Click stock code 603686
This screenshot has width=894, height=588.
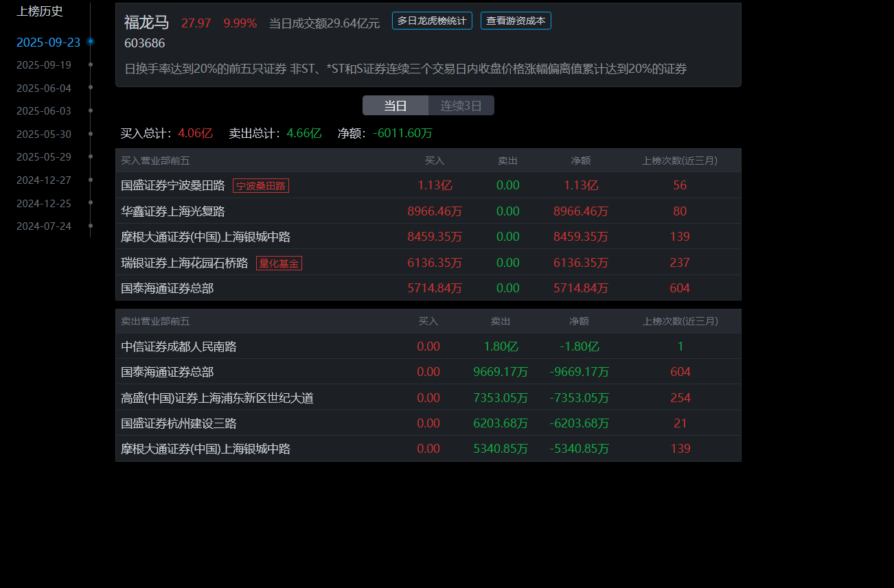tap(144, 43)
